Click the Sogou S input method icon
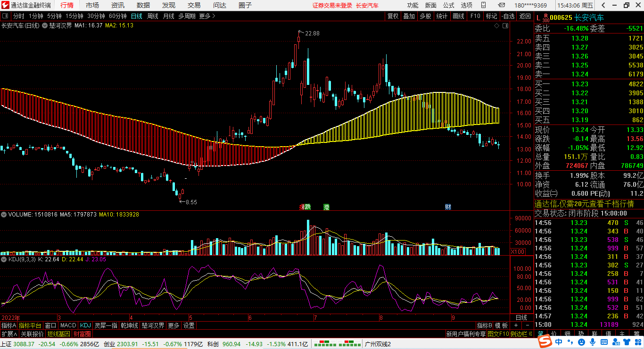Image resolution: width=644 pixels, height=349 pixels. pos(545,341)
